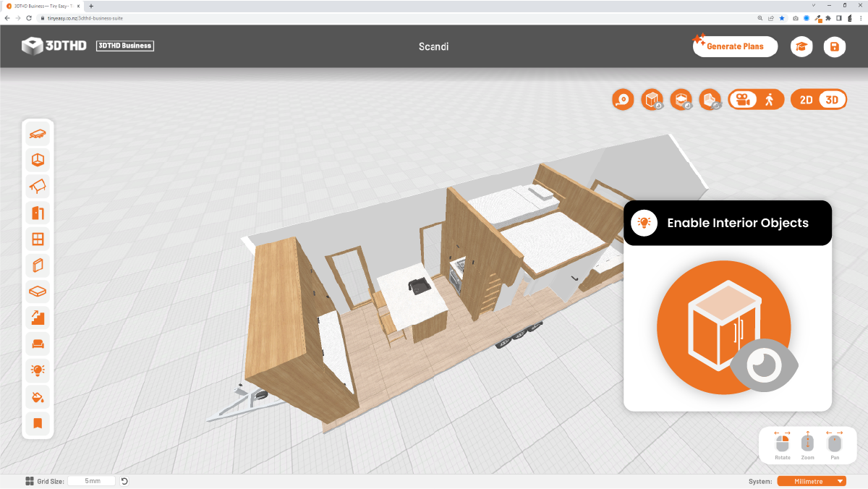Select the trailer base tool in left sidebar

(38, 134)
